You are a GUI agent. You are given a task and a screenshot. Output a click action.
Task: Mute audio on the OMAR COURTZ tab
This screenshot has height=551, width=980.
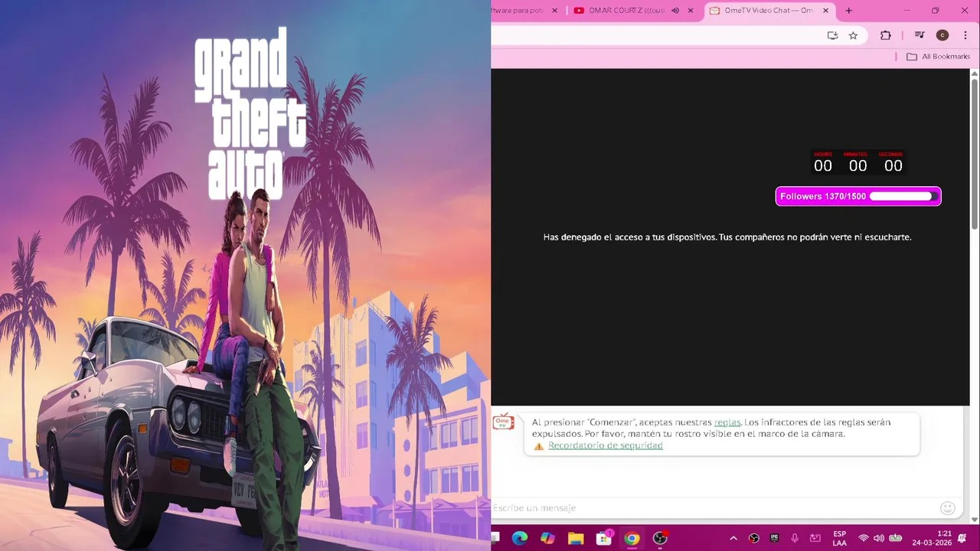coord(675,11)
